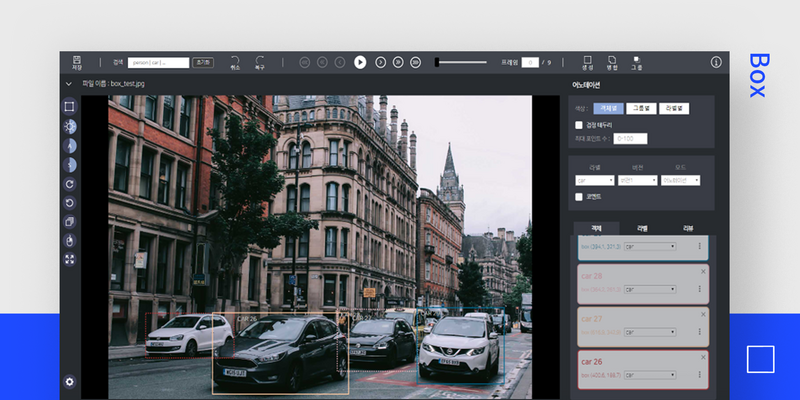The image size is (800, 400).
Task: Open settings gear at sidebar bottom
Action: 69,381
